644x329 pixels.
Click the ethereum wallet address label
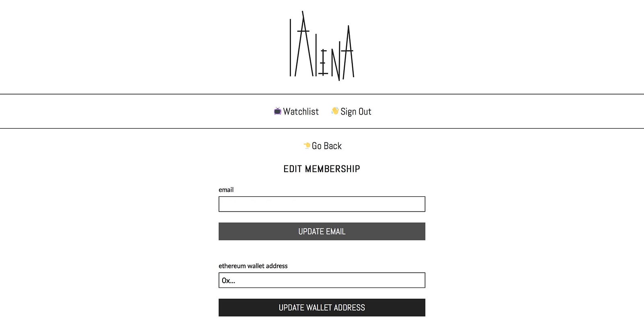click(x=253, y=266)
